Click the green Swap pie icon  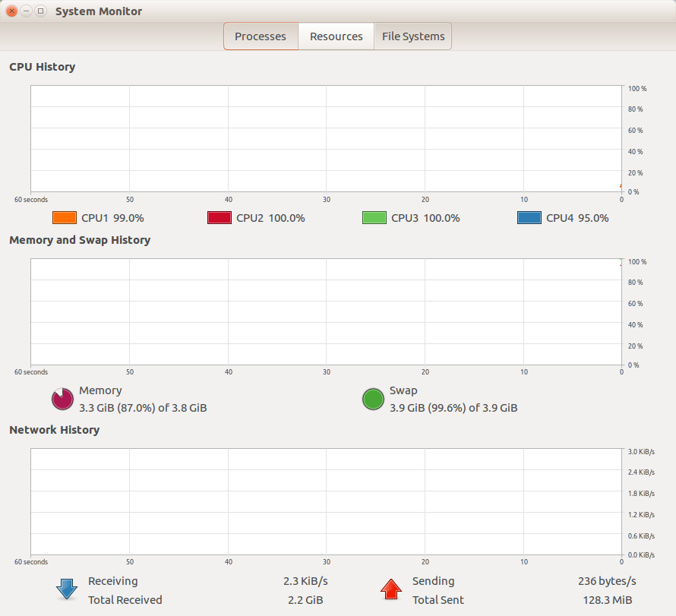click(x=373, y=399)
